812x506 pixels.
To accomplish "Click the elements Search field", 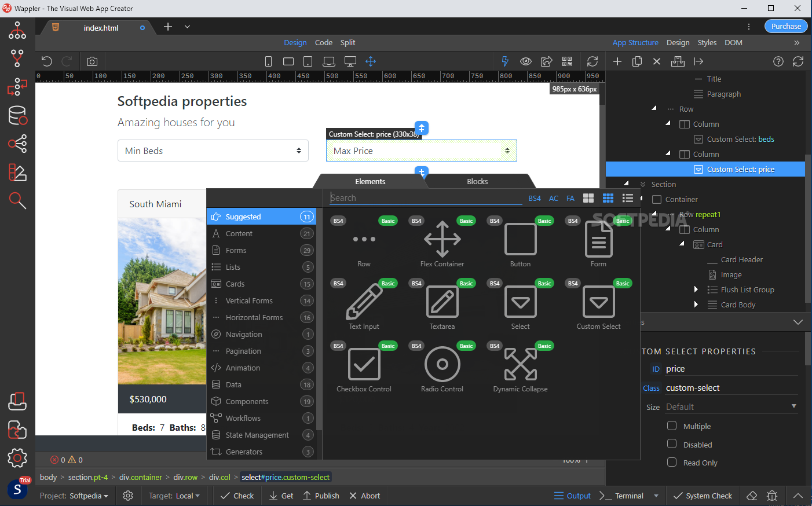I will click(x=426, y=198).
